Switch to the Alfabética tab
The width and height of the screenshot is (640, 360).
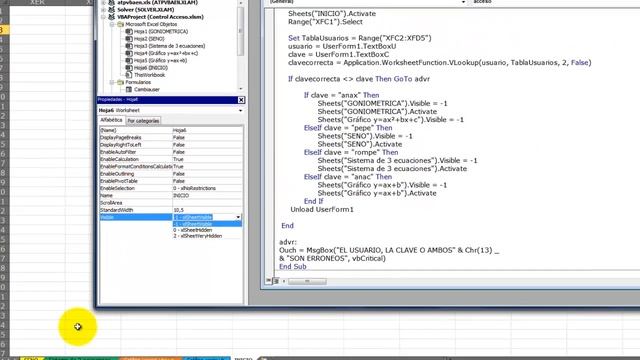pos(111,120)
